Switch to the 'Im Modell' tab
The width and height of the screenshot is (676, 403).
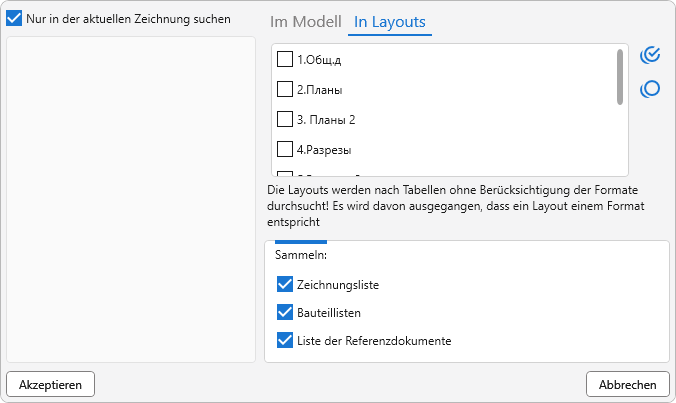305,22
